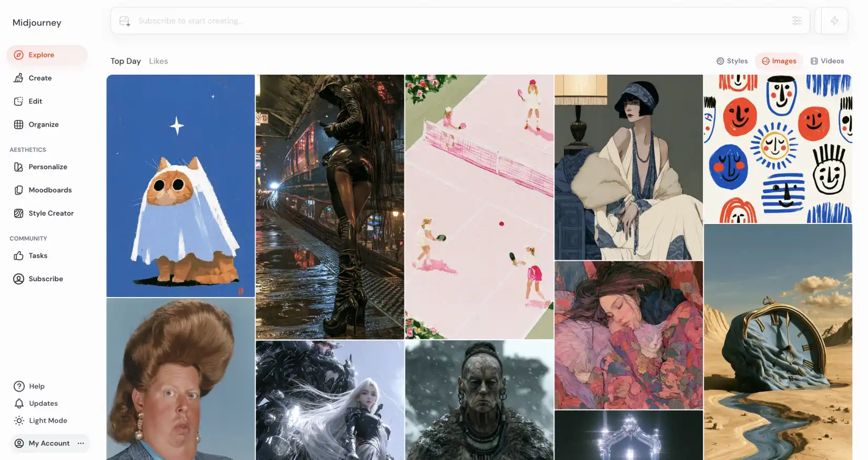Open prompt settings sliders icon
Image resolution: width=868 pixels, height=460 pixels.
pyautogui.click(x=797, y=21)
